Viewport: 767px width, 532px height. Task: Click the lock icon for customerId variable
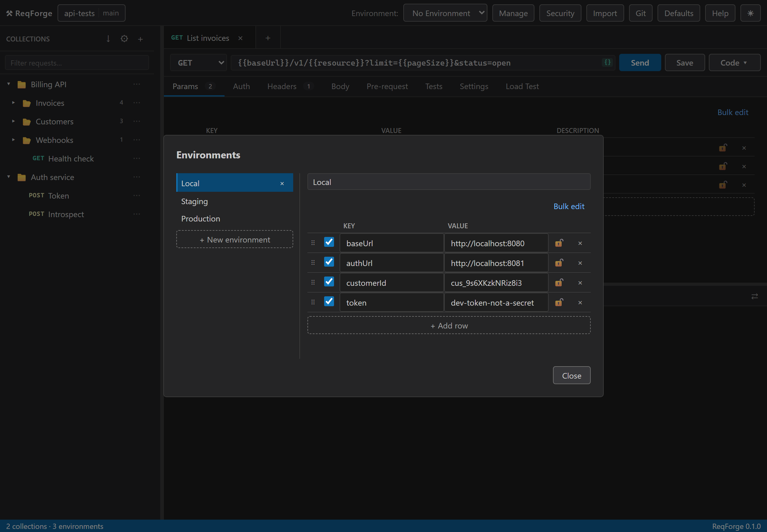pyautogui.click(x=559, y=283)
